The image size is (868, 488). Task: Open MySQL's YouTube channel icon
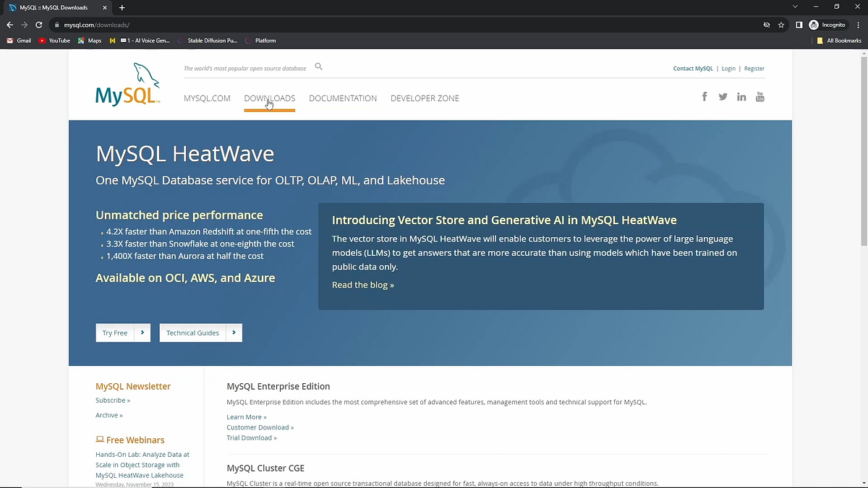pos(760,96)
